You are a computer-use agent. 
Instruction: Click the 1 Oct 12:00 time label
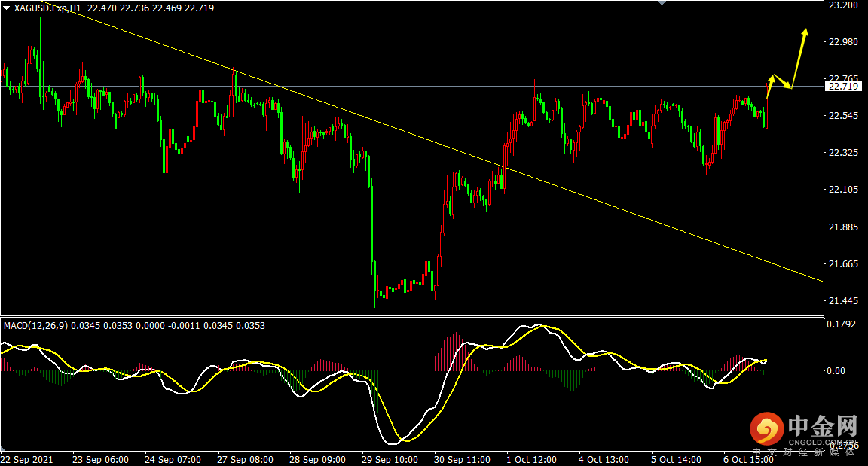531,460
